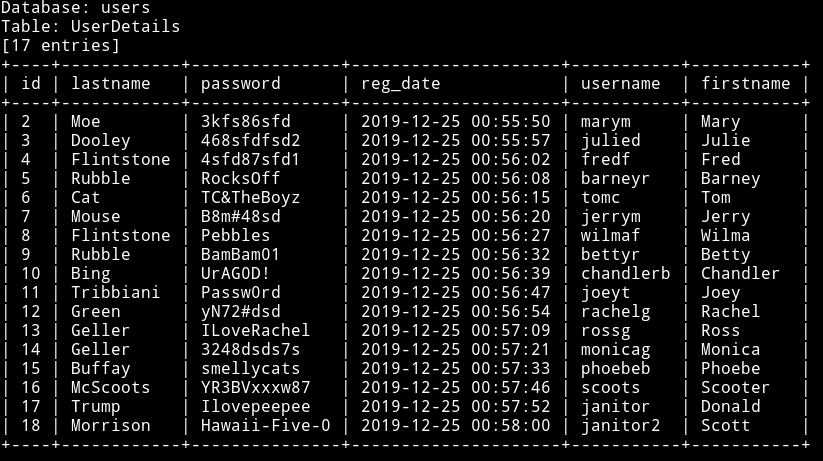Click the 'firstname' column header
Image resolution: width=823 pixels, height=461 pixels.
[x=745, y=83]
